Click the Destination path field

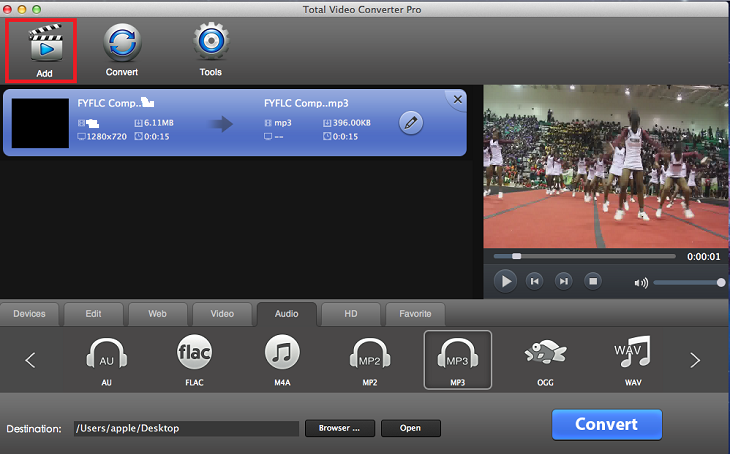(186, 428)
